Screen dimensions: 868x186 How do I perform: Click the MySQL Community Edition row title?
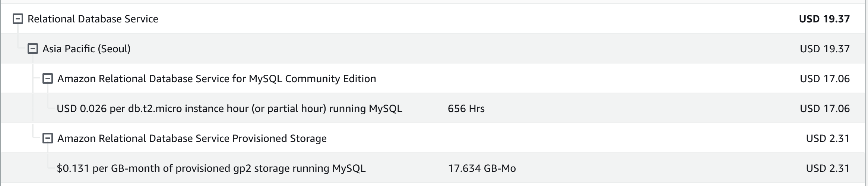point(217,79)
